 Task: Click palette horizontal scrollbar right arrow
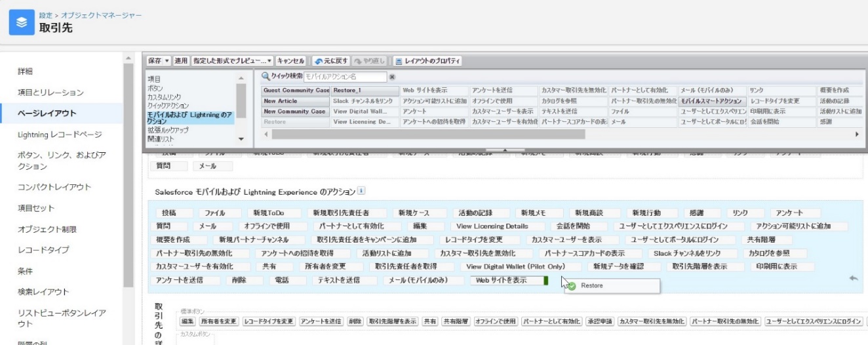[857, 133]
